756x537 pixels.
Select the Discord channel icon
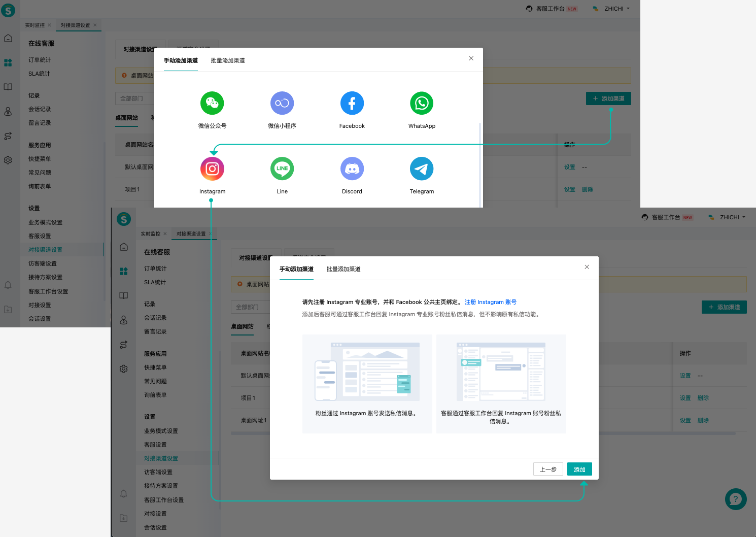(x=352, y=169)
